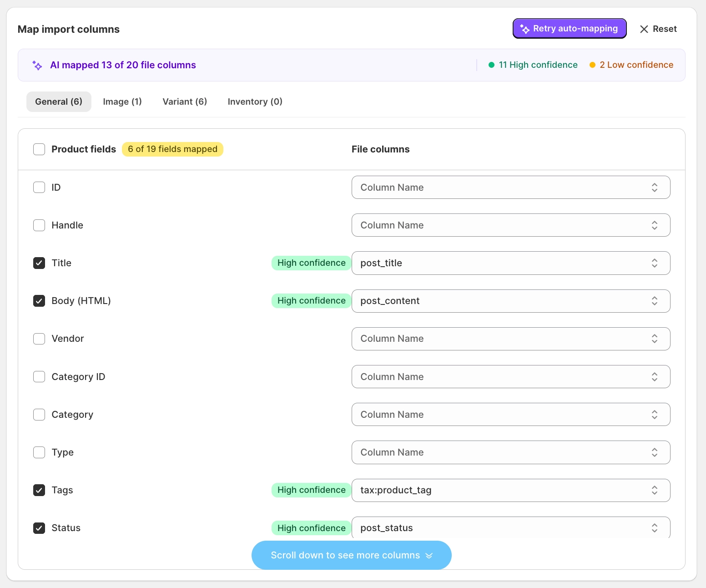Uncheck the Title field checkbox

(x=39, y=263)
